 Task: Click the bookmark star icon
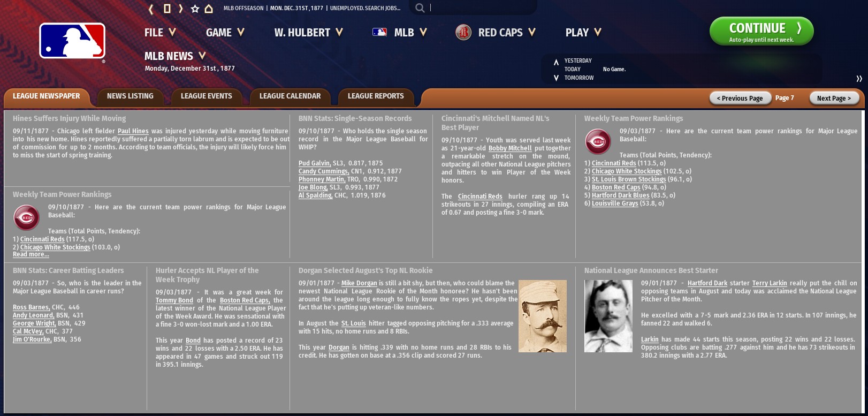click(195, 9)
